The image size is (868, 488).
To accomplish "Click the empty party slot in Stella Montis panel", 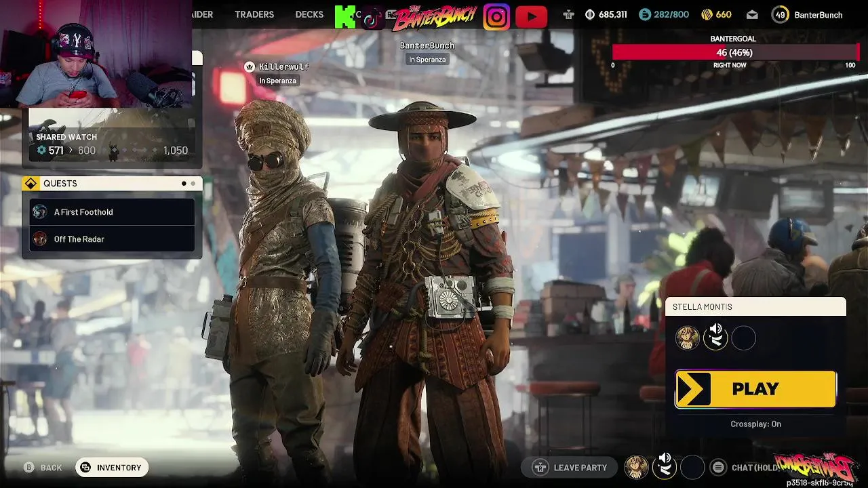I will (744, 338).
